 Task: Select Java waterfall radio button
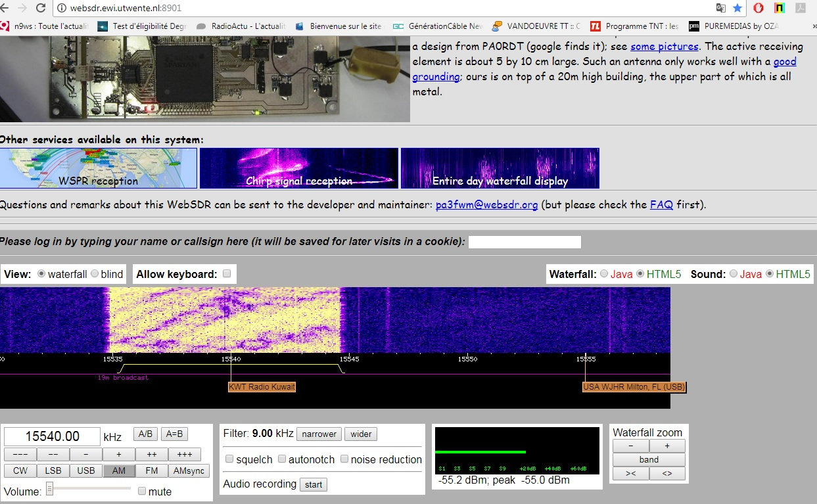604,274
